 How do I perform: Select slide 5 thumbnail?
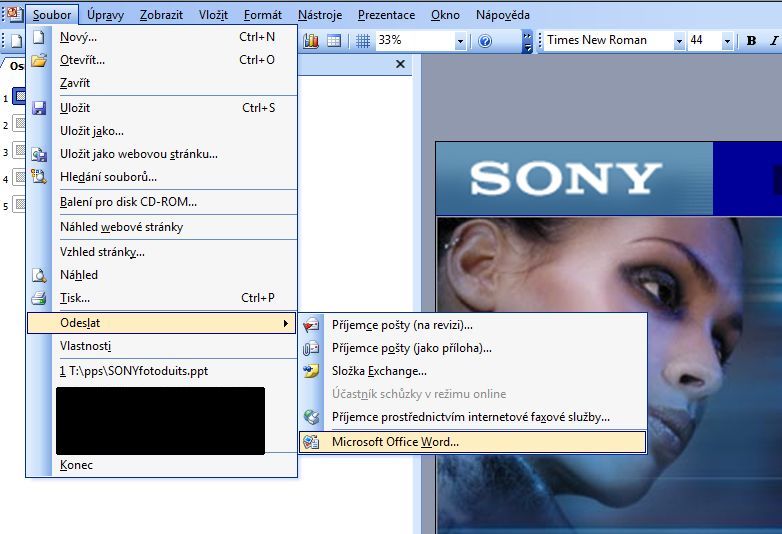(19, 204)
